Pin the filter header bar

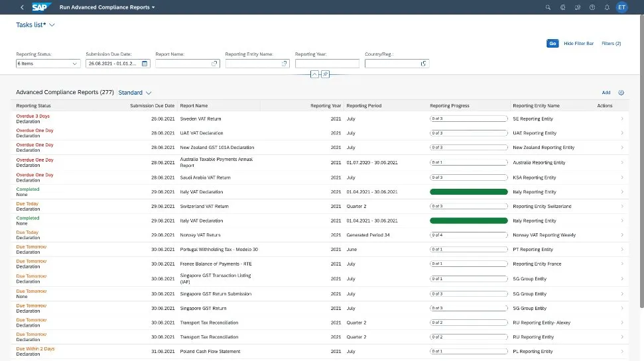326,74
